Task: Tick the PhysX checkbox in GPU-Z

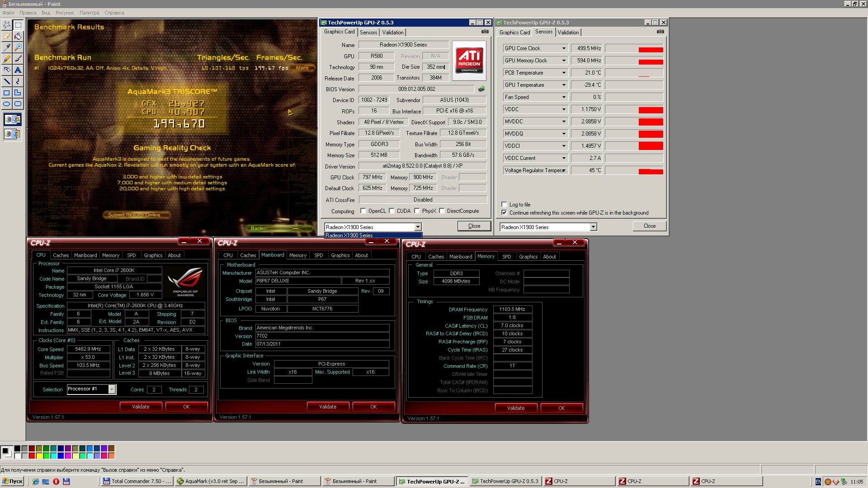Action: (x=417, y=211)
